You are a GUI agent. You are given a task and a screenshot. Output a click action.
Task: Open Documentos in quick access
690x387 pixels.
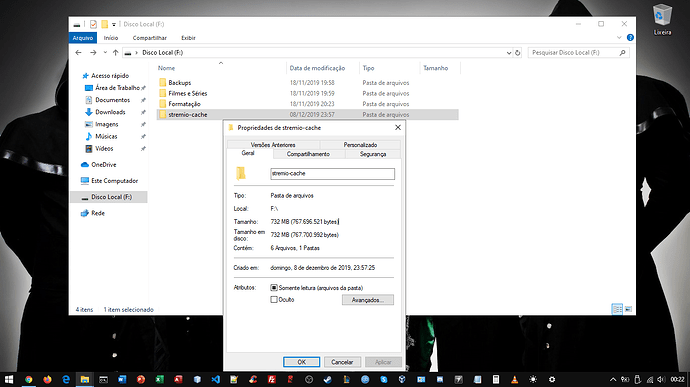(112, 100)
